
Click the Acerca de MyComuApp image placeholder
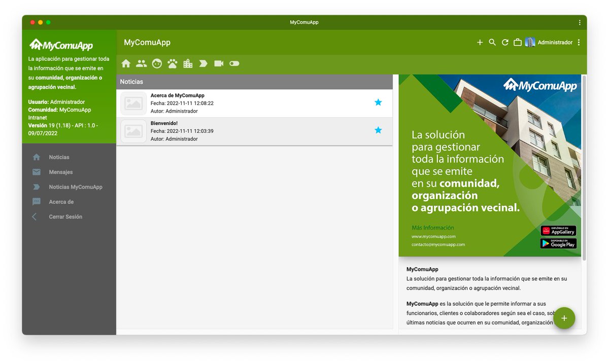click(x=133, y=103)
